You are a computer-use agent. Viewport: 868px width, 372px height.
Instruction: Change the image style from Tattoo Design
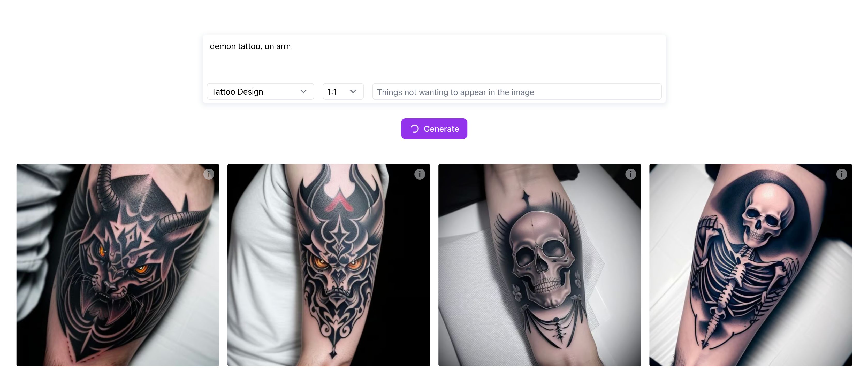(260, 91)
